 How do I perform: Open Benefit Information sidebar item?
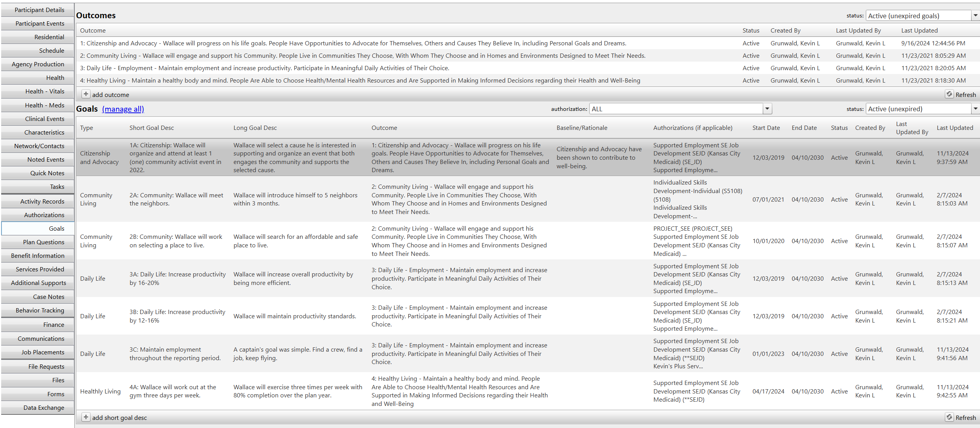[38, 256]
